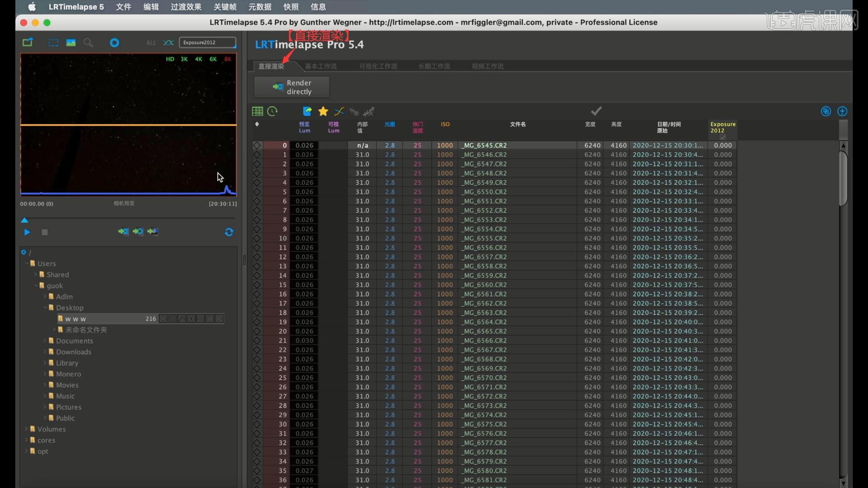This screenshot has height=488, width=868.
Task: Open the Exposure2012 dropdown
Action: (208, 42)
